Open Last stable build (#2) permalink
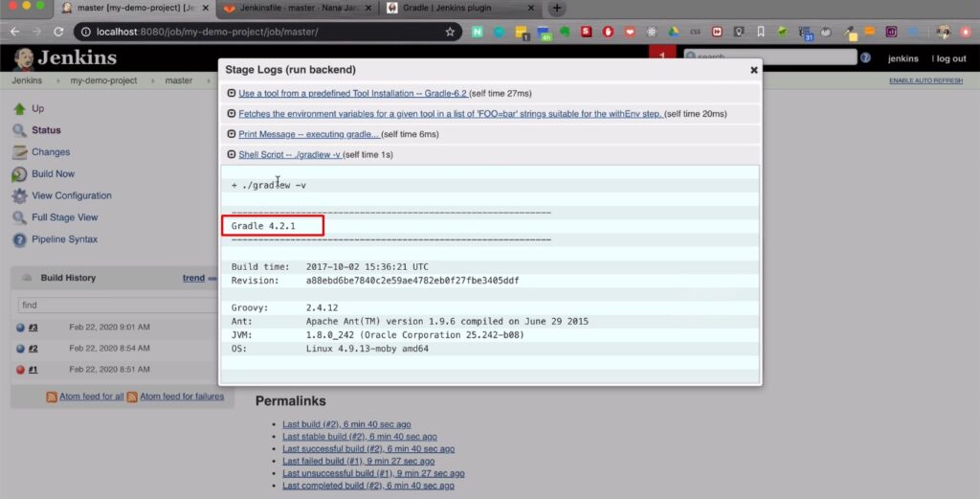This screenshot has height=499, width=980. [360, 437]
